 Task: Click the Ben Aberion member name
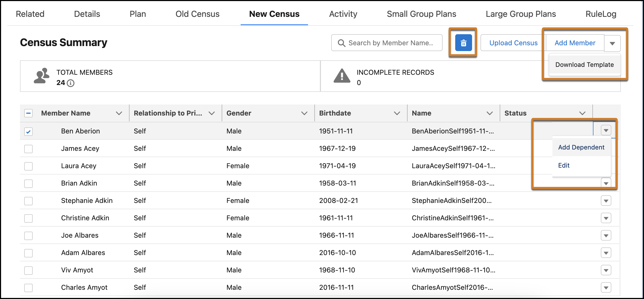pos(80,131)
